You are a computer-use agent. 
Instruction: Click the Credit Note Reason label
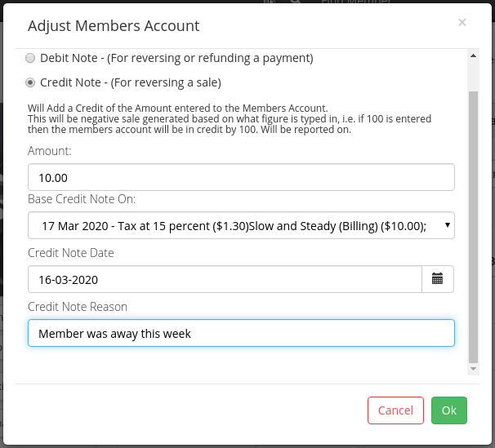78,307
